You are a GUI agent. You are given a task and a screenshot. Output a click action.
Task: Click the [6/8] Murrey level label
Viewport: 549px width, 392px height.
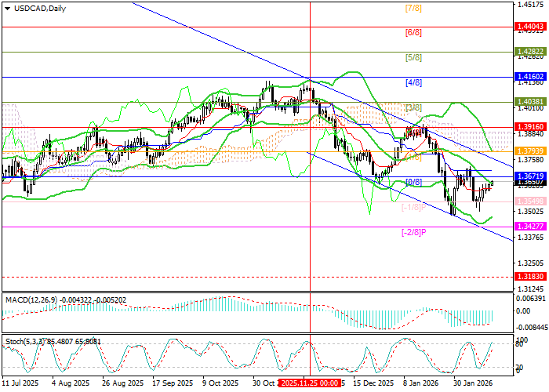point(413,33)
